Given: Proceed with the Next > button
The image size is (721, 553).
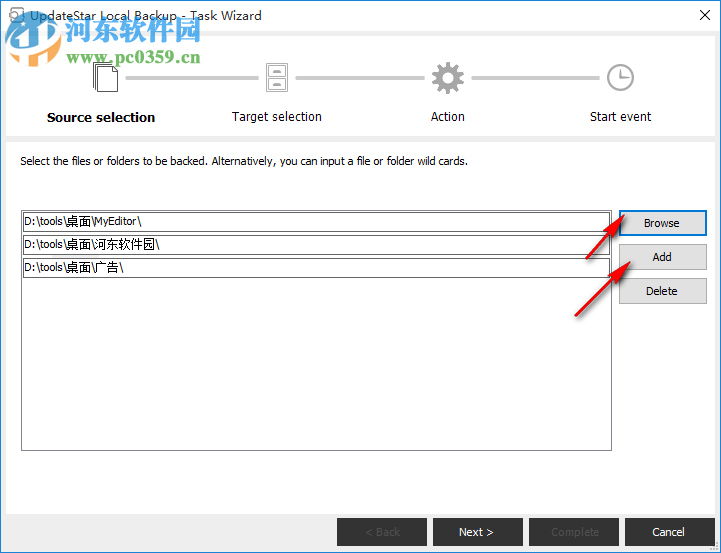Looking at the screenshot, I should tap(478, 532).
